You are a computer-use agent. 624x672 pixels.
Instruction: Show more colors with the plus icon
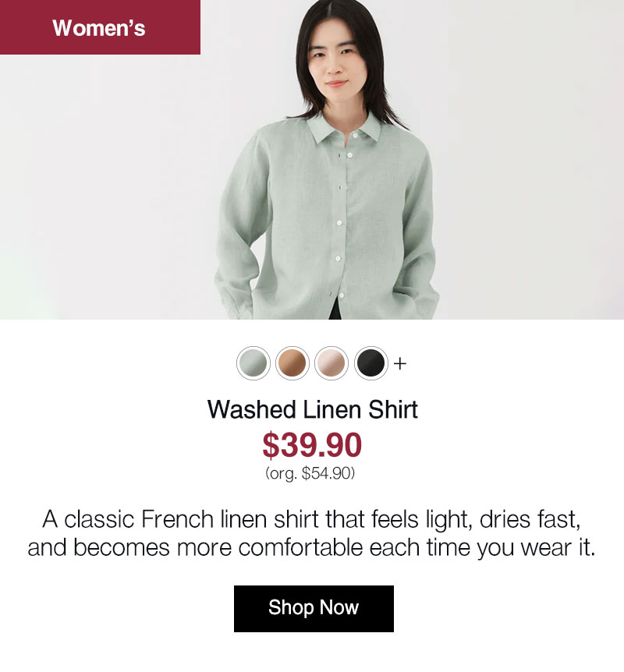coord(399,363)
